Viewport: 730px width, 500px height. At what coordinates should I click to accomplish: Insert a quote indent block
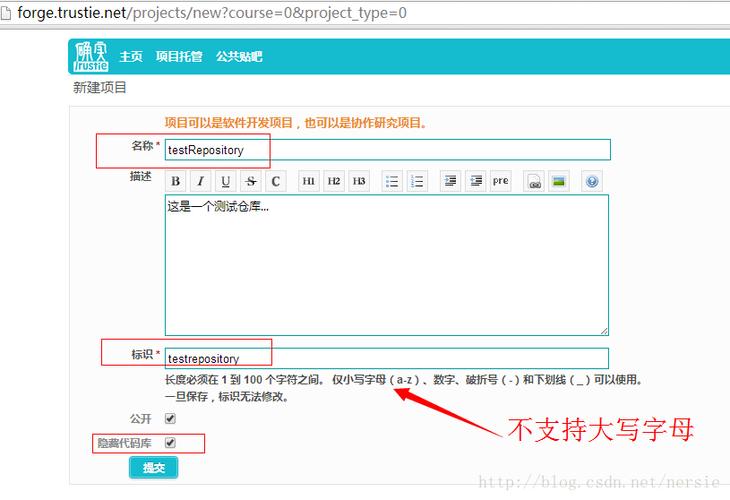450,181
